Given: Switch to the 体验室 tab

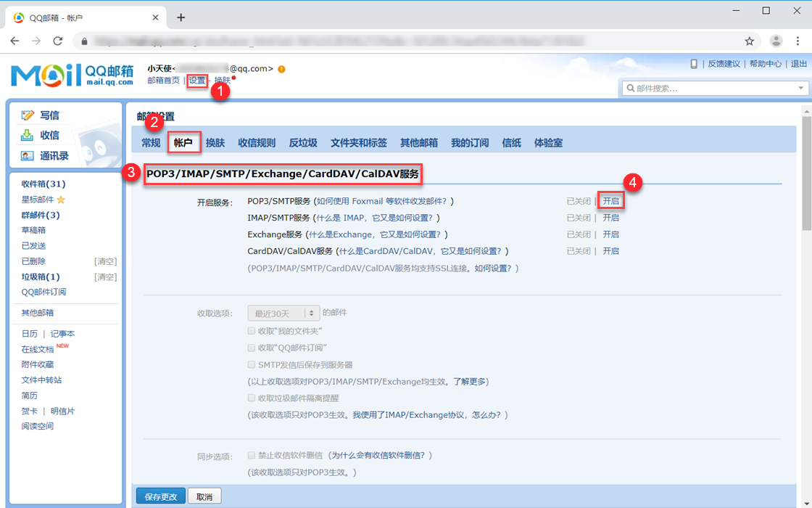Looking at the screenshot, I should (548, 142).
